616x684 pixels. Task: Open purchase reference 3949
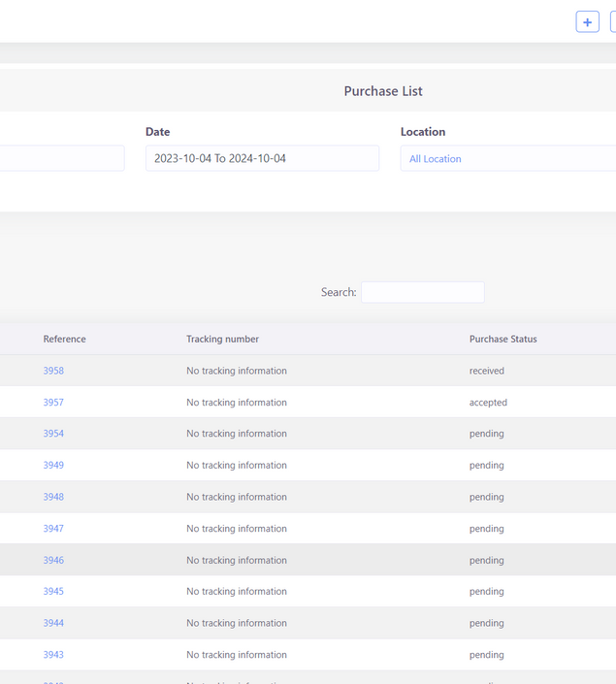[x=53, y=466]
